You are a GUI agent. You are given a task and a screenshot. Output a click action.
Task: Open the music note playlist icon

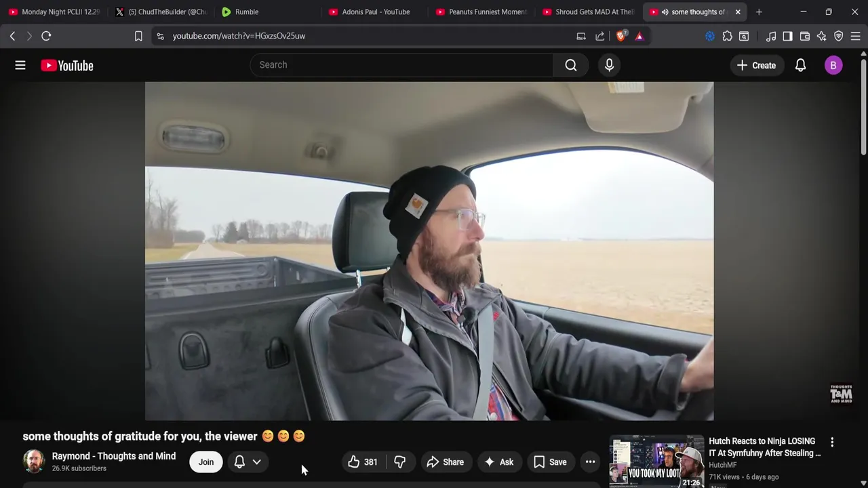[x=771, y=36]
